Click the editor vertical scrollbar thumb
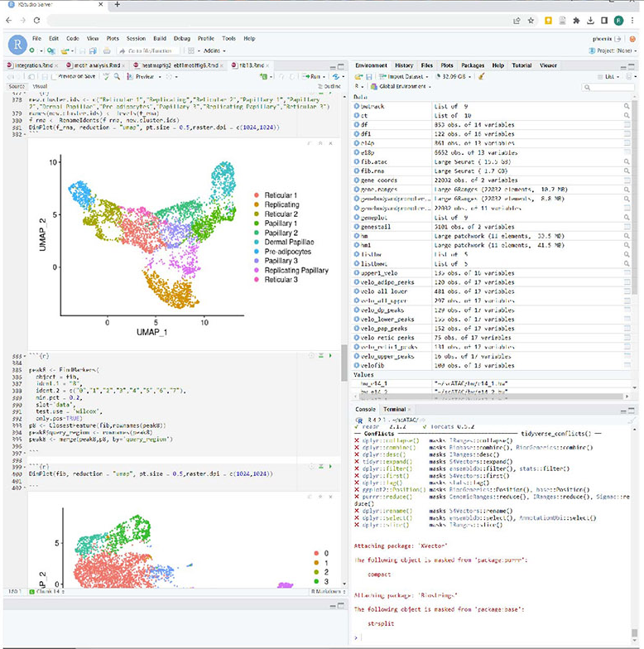The height and width of the screenshot is (649, 644). point(344,363)
